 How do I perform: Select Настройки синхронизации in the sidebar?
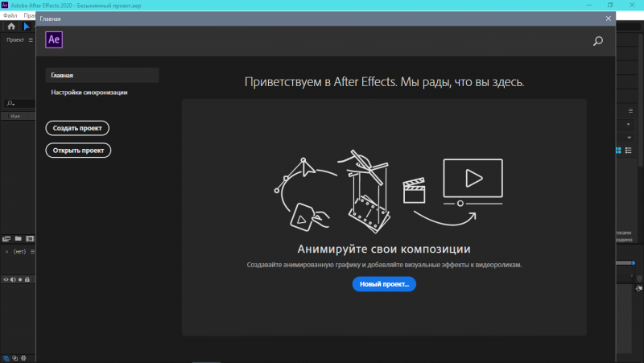[89, 93]
